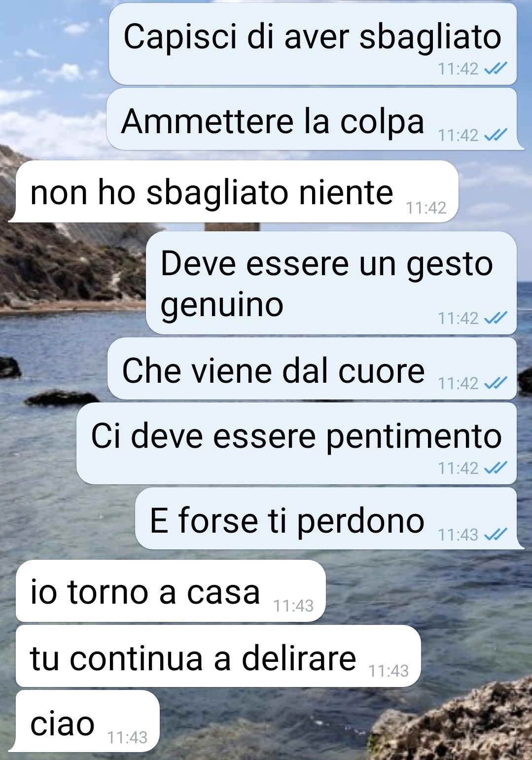
Task: Tap the 11:43 timestamp on 'ciao'
Action: (127, 737)
